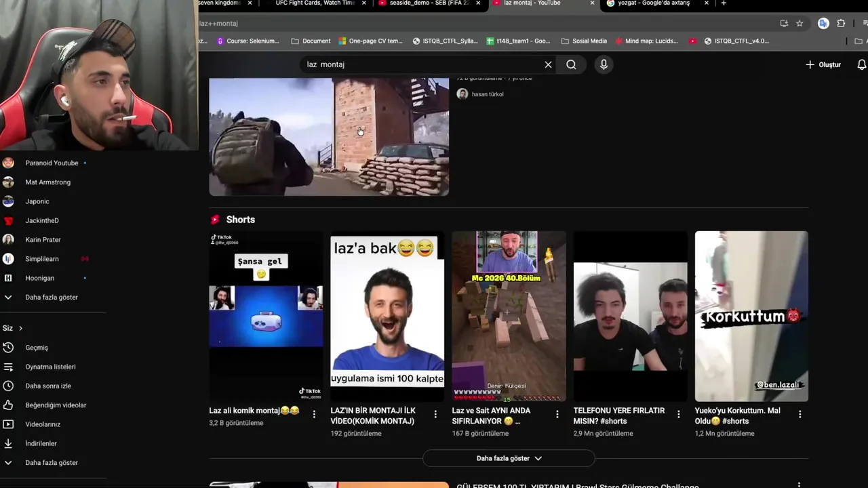Clear the search box with the X icon
The image size is (868, 488).
(548, 64)
